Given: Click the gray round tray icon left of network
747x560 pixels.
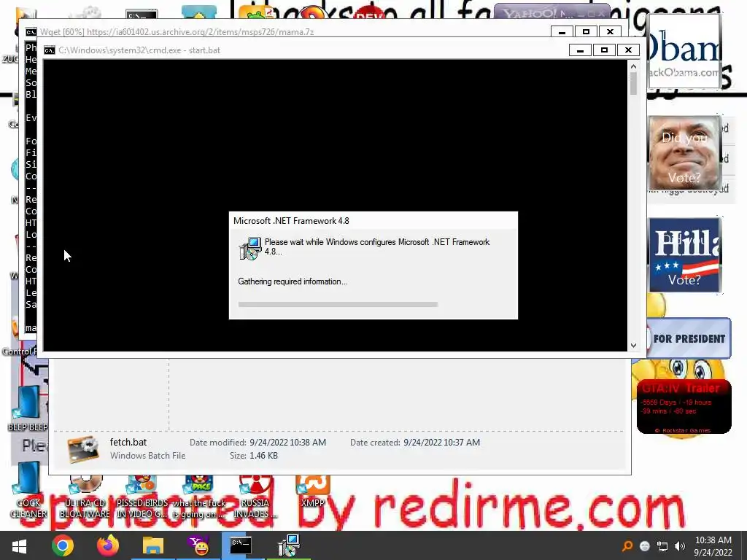Looking at the screenshot, I should (645, 546).
